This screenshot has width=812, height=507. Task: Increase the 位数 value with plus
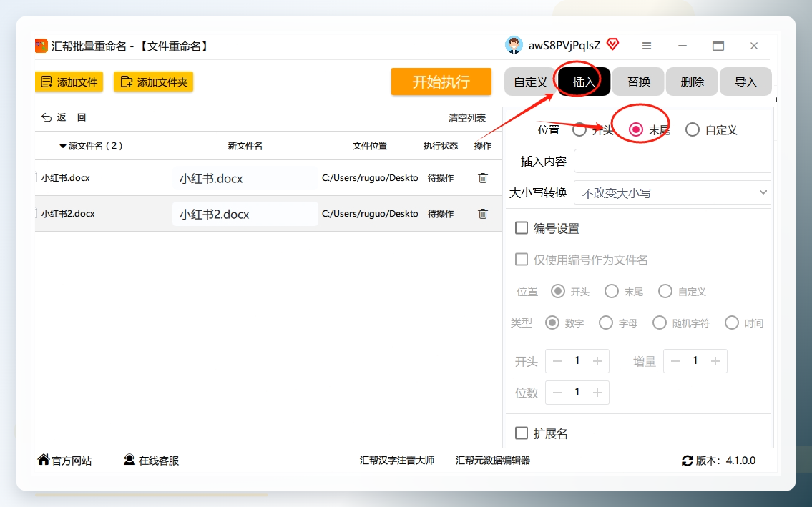(597, 393)
